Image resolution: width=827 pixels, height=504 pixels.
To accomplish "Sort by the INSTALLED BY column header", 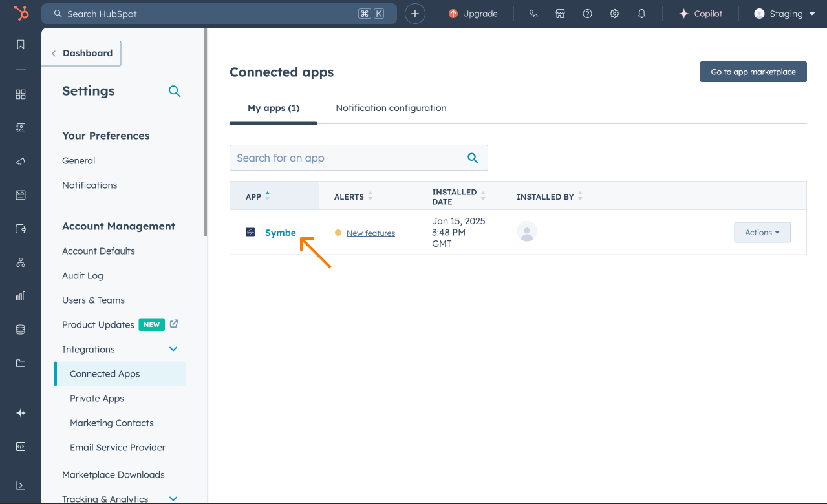I will pyautogui.click(x=550, y=196).
